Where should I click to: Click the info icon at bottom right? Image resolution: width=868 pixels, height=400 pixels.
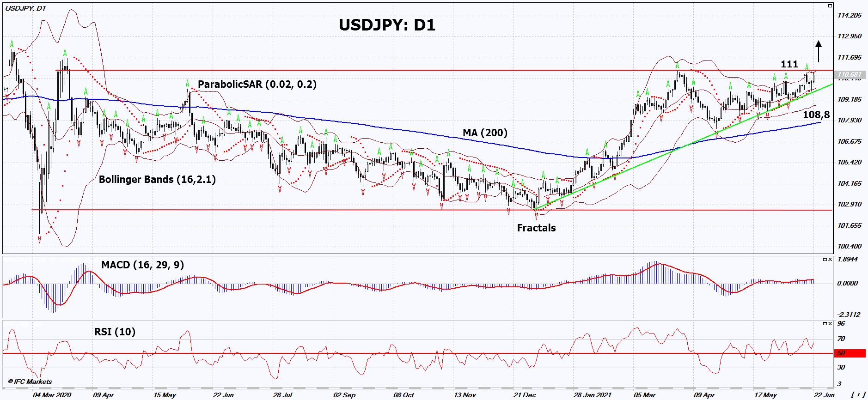(x=858, y=394)
